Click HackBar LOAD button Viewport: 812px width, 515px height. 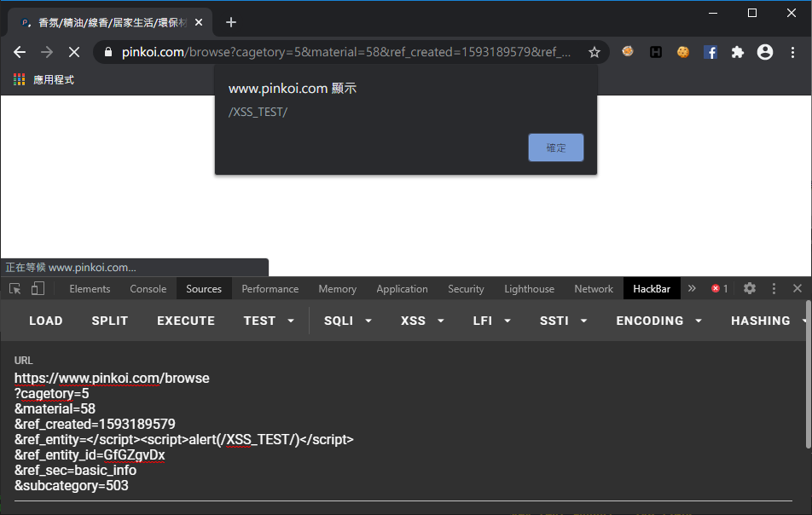click(x=45, y=321)
